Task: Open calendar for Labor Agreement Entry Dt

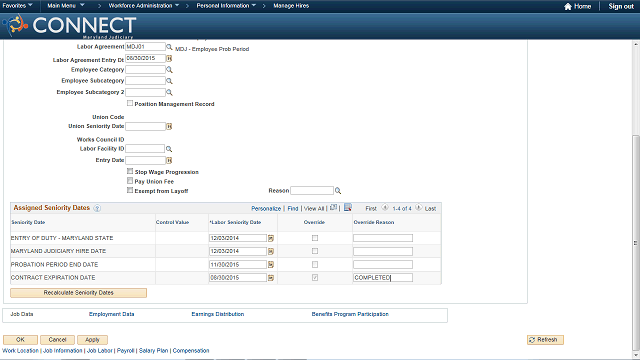Action: [169, 58]
